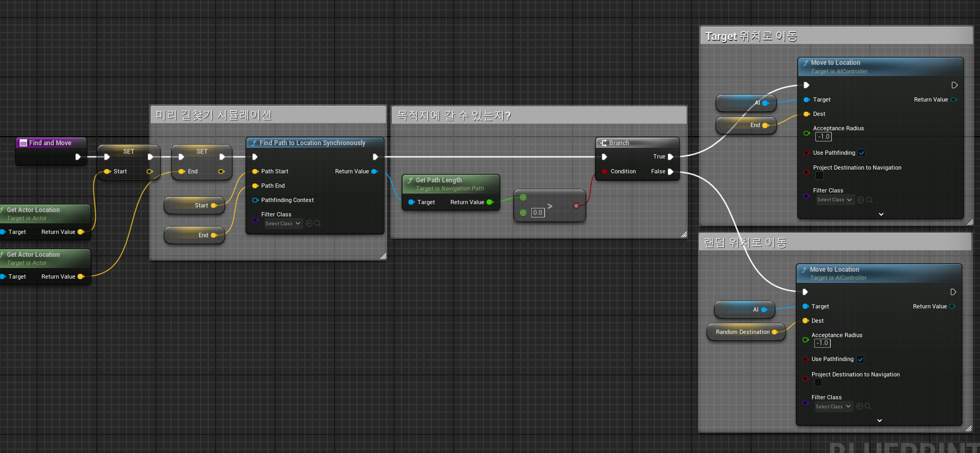Open Filter Class dropdown on upper Move to Location
This screenshot has height=453, width=980.
[835, 200]
